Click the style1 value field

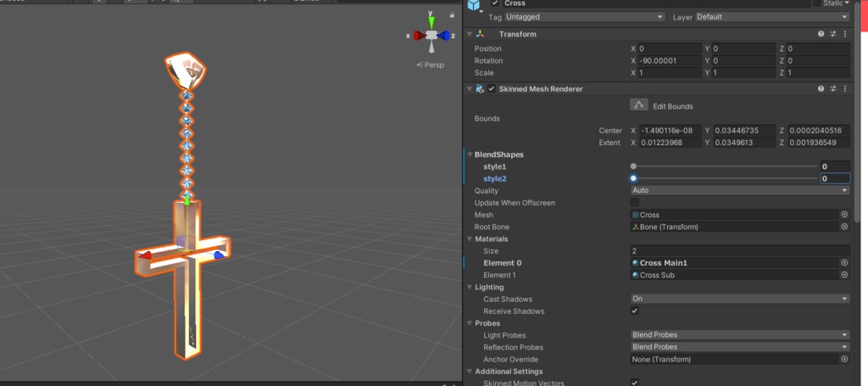click(835, 166)
